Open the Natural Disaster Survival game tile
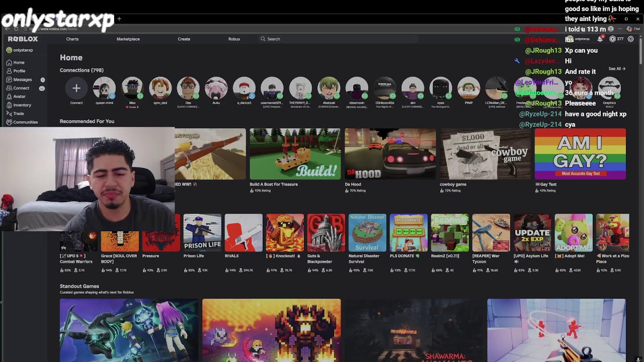This screenshot has height=362, width=644. click(x=367, y=233)
